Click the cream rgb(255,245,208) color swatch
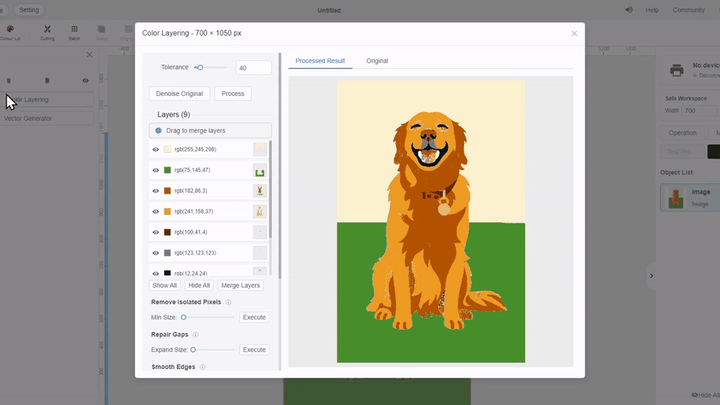720x405 pixels. tap(167, 149)
